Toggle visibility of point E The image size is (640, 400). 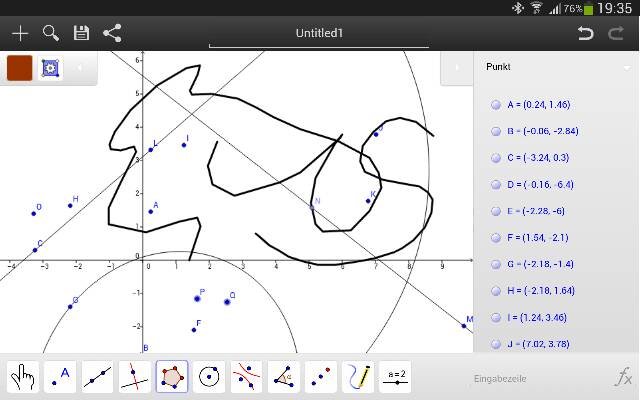pos(496,211)
